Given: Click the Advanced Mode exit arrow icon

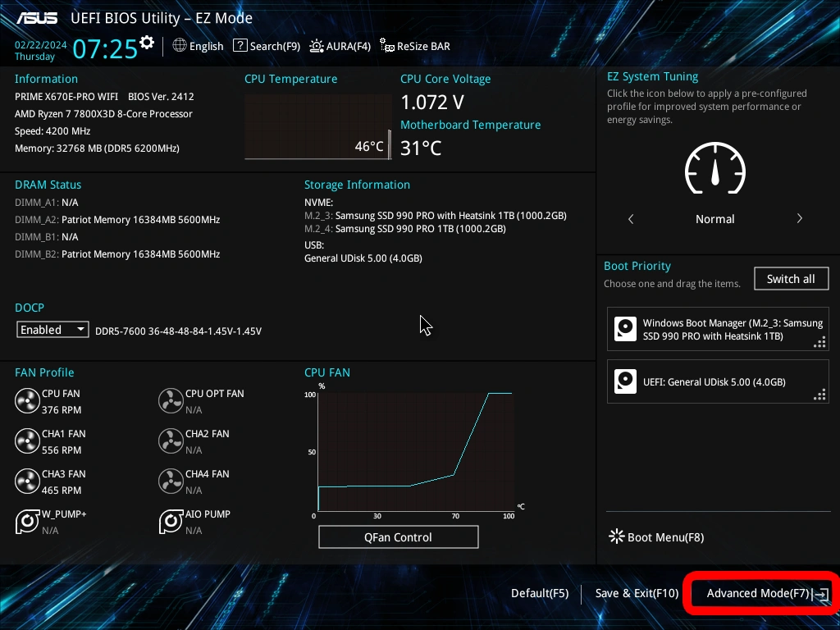Looking at the screenshot, I should point(821,594).
